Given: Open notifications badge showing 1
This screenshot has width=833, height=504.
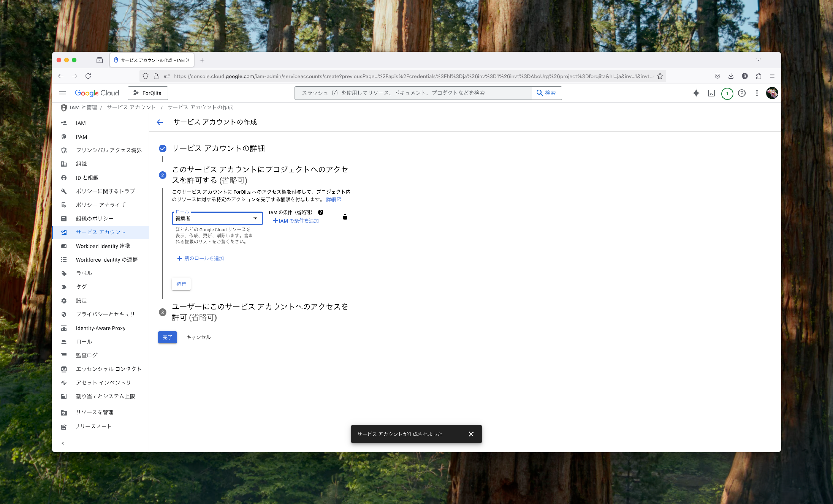Looking at the screenshot, I should (727, 93).
